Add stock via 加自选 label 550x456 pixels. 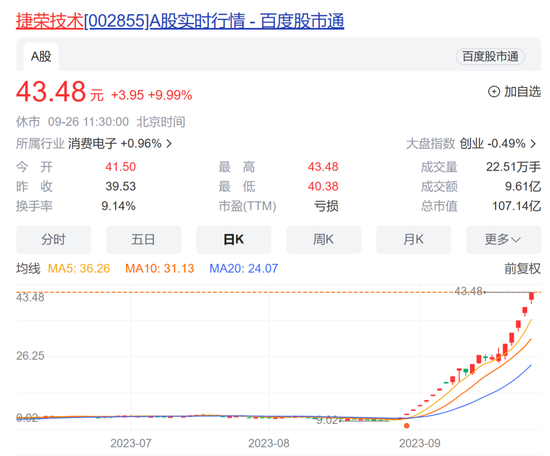[x=522, y=92]
